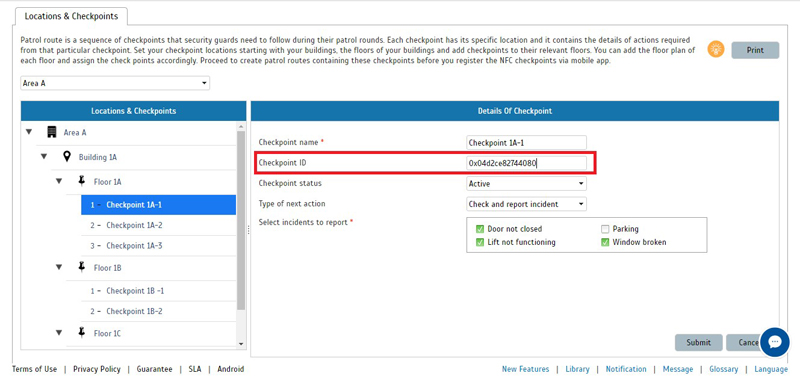The height and width of the screenshot is (376, 800).
Task: Open the Type of next action dropdown
Action: point(527,204)
